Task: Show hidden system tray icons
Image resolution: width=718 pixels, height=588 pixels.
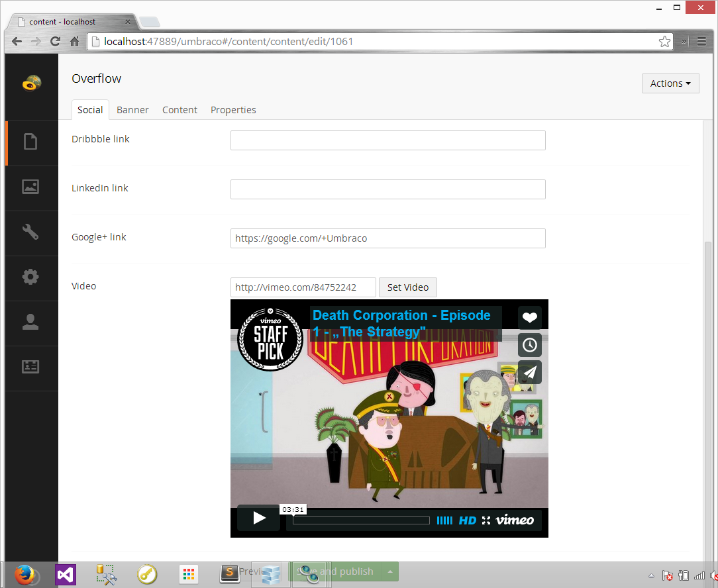Action: (651, 575)
